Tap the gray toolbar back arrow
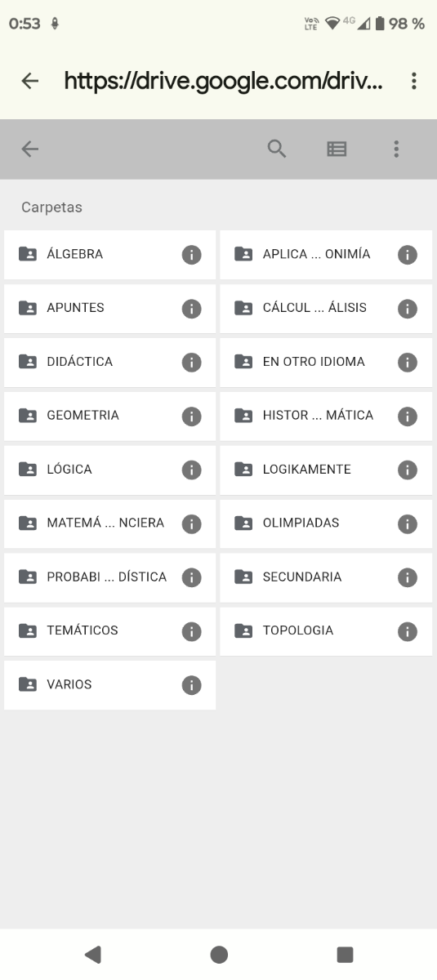This screenshot has height=980, width=437. pyautogui.click(x=30, y=149)
